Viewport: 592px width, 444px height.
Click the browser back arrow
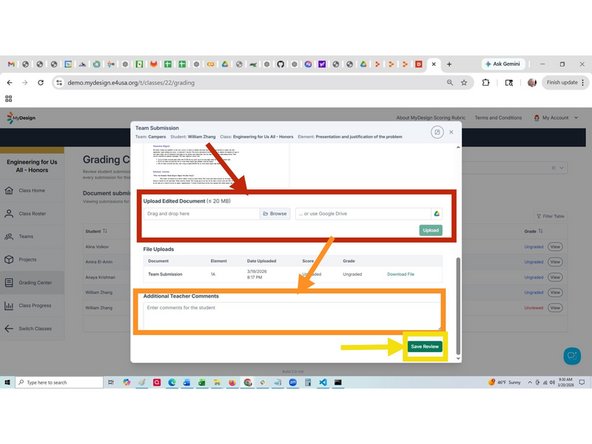(x=10, y=83)
